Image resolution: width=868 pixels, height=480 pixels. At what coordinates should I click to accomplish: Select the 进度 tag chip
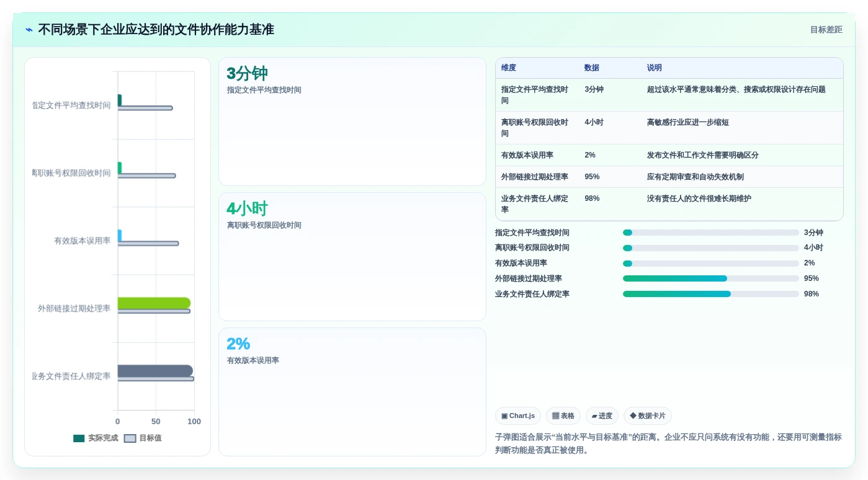(x=602, y=416)
